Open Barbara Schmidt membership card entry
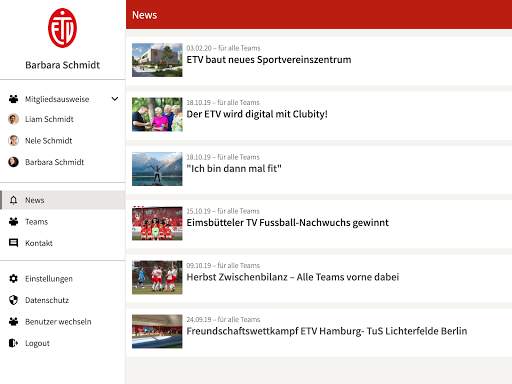 pos(55,162)
